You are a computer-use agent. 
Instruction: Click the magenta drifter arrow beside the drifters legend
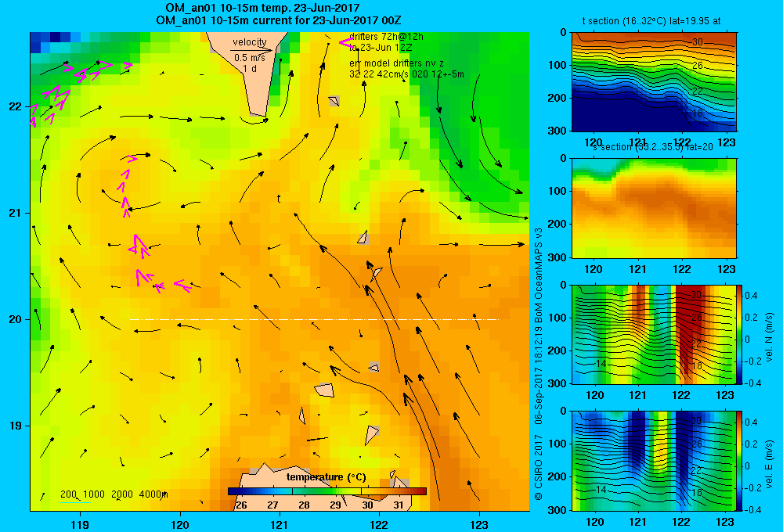pyautogui.click(x=346, y=43)
